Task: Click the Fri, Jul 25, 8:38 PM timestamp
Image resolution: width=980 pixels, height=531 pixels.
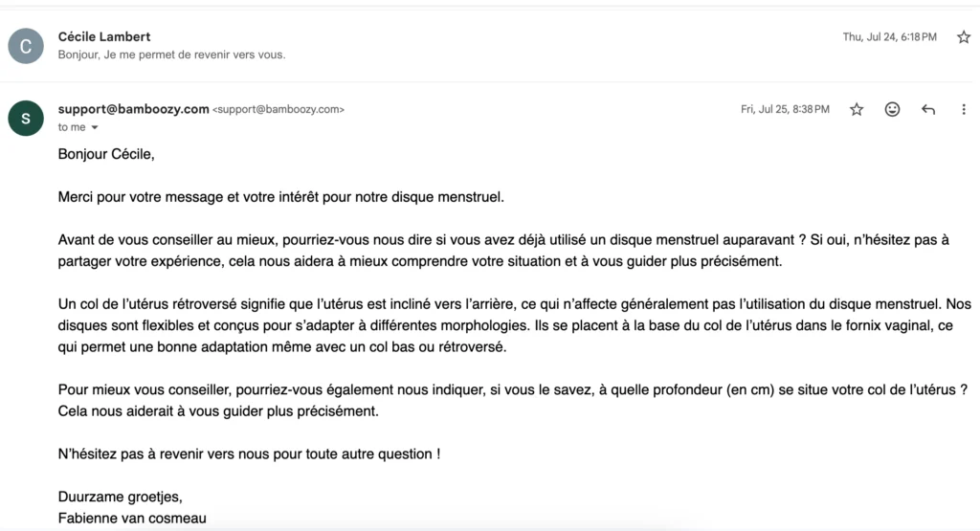Action: pyautogui.click(x=785, y=110)
